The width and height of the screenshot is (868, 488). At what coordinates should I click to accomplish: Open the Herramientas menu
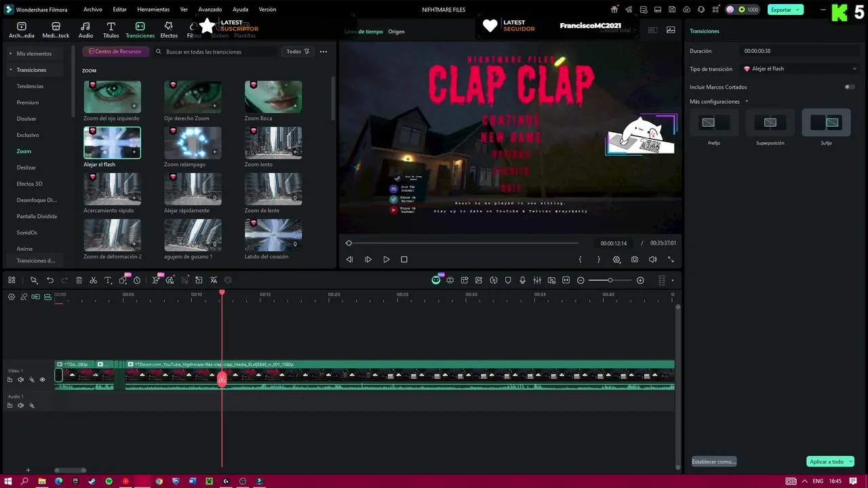153,9
